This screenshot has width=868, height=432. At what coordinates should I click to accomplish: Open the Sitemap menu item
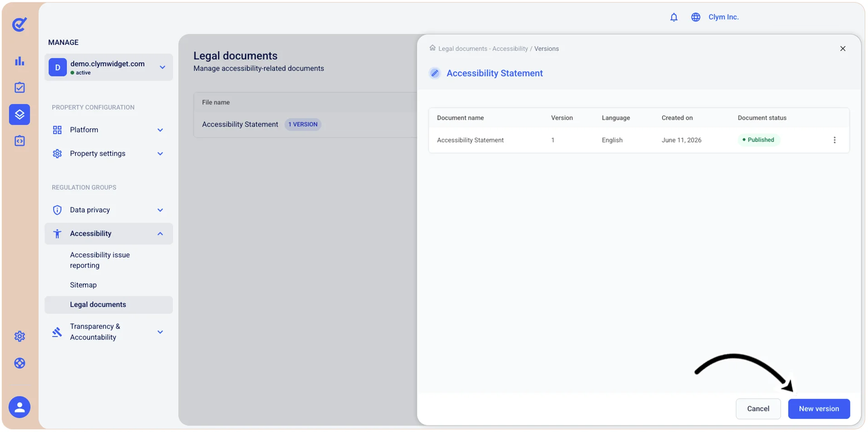[x=83, y=285]
